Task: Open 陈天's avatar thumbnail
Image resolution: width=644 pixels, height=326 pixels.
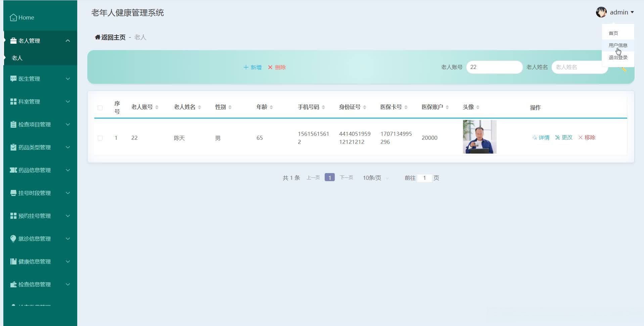Action: [x=479, y=137]
